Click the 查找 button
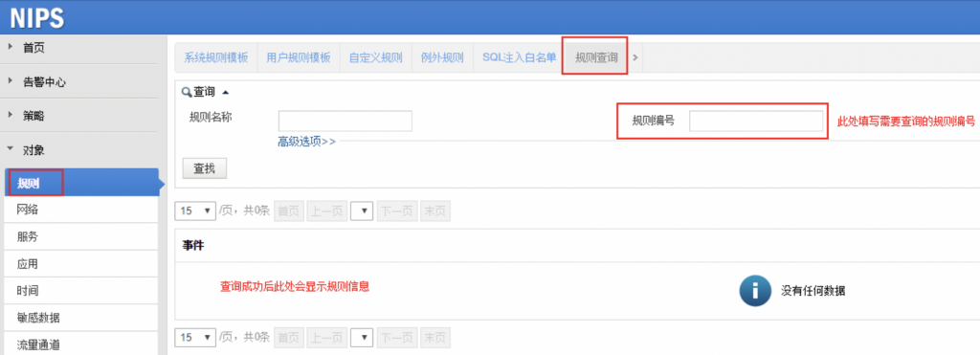Viewport: 980px width, 355px height. tap(204, 168)
